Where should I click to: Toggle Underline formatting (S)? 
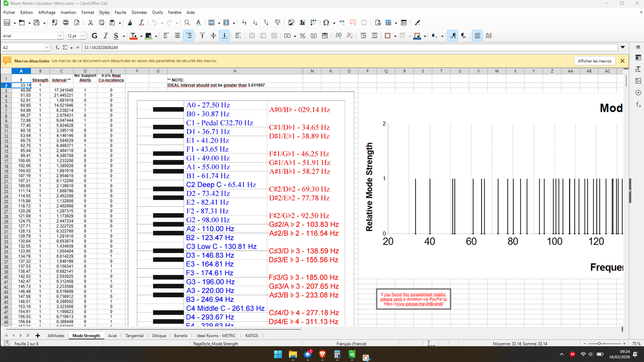tap(116, 36)
